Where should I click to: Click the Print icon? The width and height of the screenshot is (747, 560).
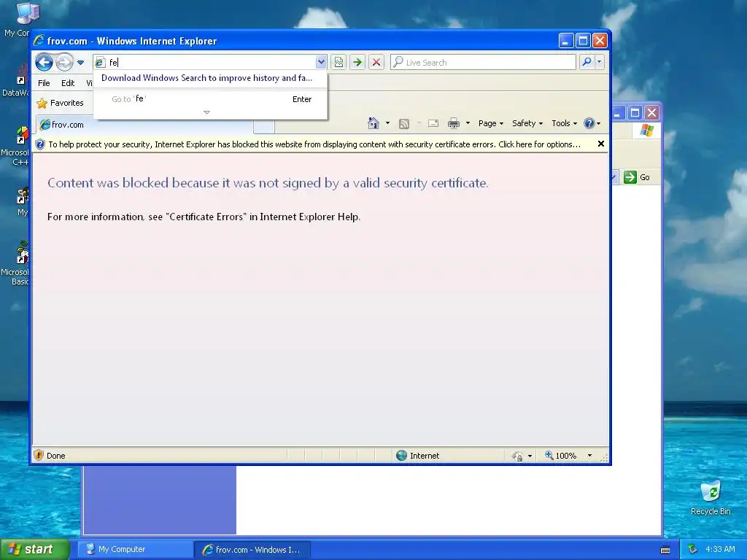(454, 124)
